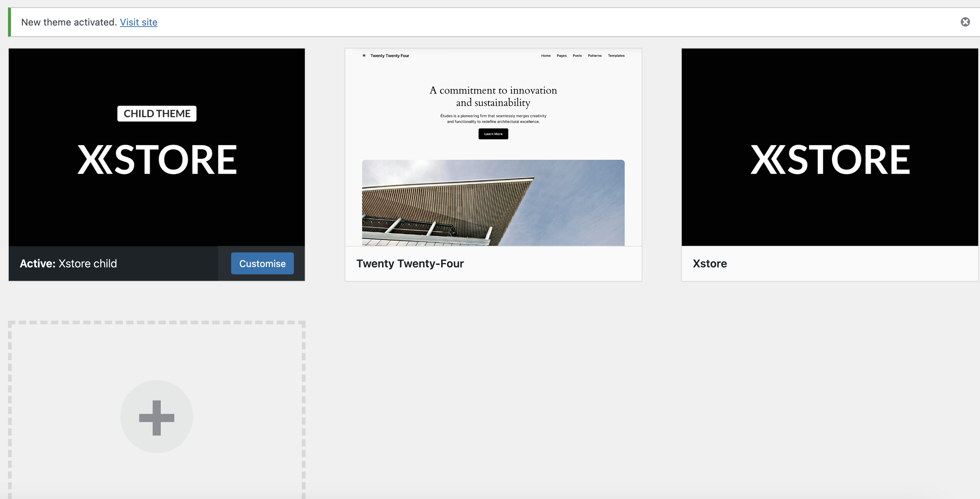The width and height of the screenshot is (980, 499).
Task: Select the Xstore theme name label
Action: click(x=709, y=263)
